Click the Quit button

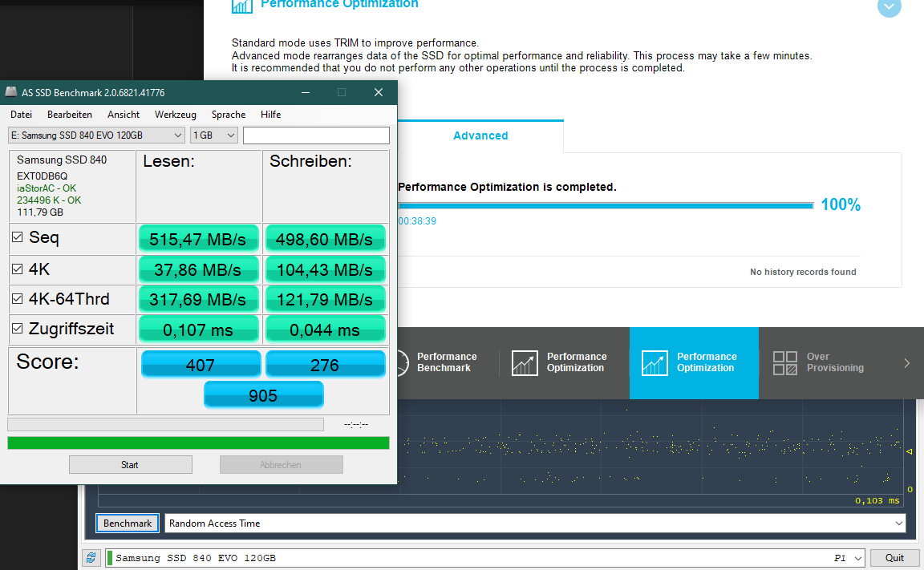(894, 558)
